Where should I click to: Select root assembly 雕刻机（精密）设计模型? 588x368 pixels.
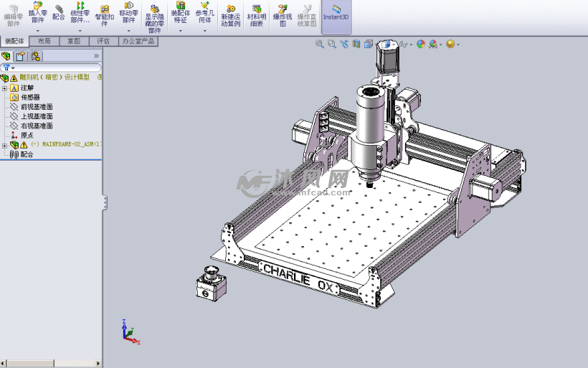(x=54, y=77)
